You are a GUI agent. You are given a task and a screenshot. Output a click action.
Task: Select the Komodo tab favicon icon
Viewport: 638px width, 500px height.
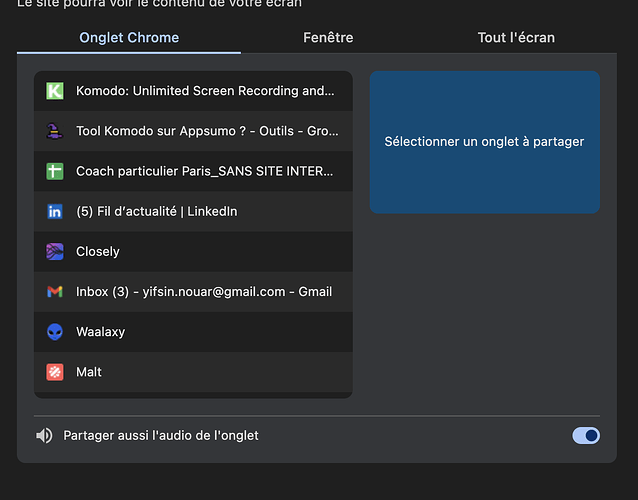click(55, 91)
